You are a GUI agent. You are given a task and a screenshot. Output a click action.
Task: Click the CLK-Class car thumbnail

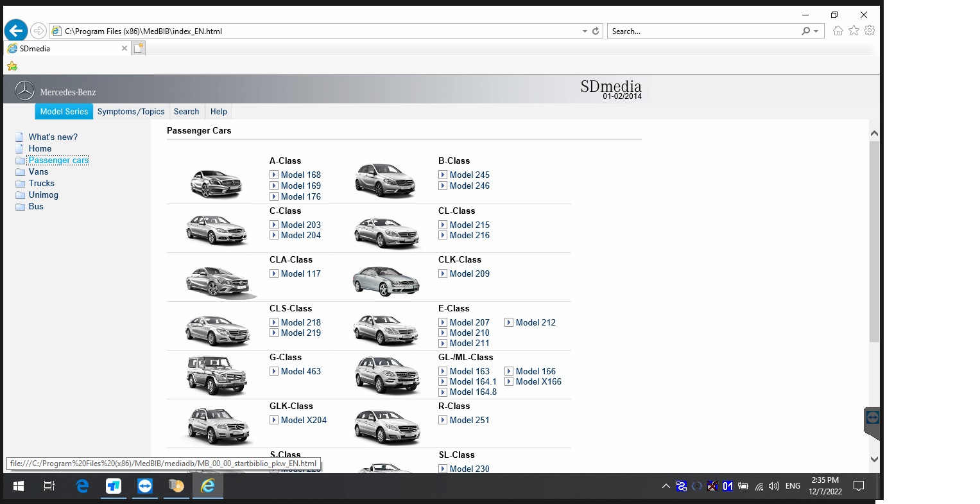[386, 281]
